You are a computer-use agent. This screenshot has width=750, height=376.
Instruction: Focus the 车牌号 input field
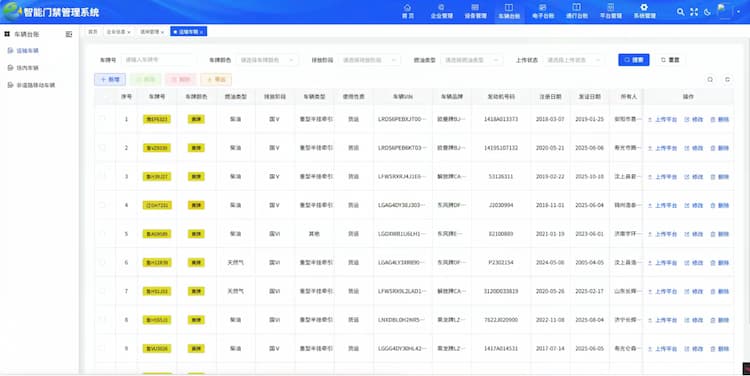158,60
